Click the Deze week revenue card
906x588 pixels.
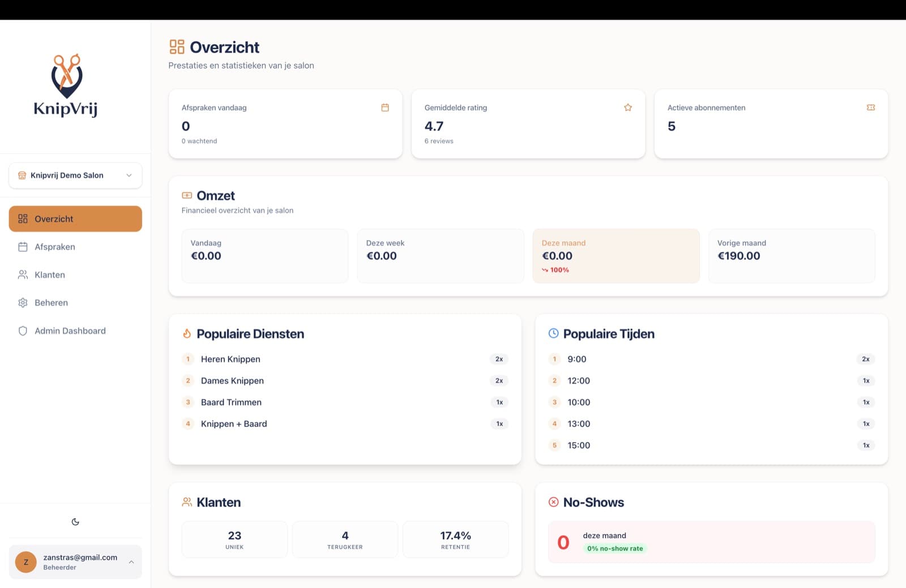pos(441,256)
